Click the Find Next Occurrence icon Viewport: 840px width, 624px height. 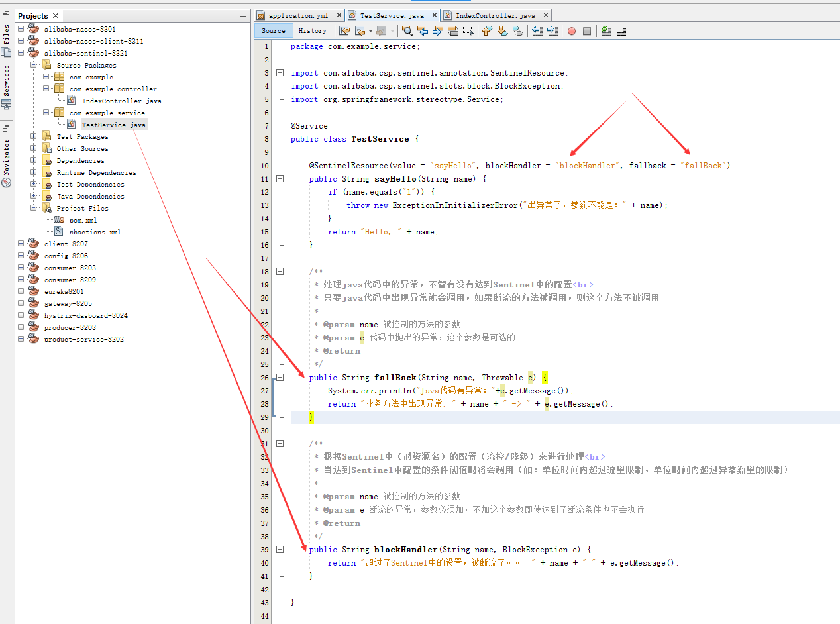(438, 30)
